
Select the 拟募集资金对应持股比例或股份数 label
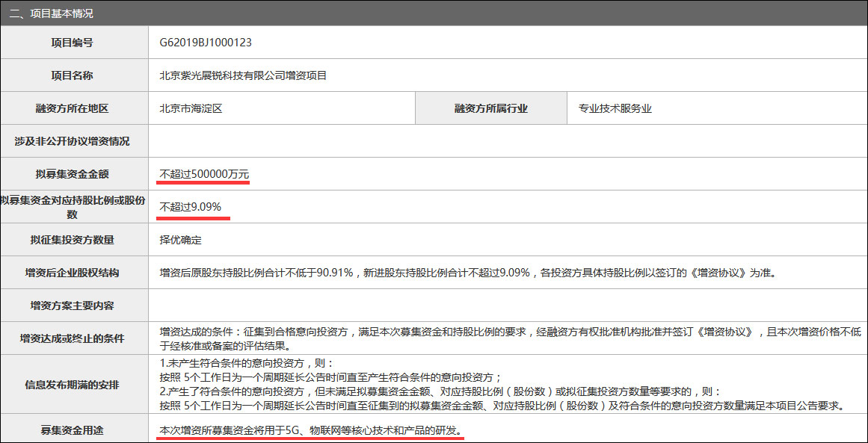click(74, 207)
